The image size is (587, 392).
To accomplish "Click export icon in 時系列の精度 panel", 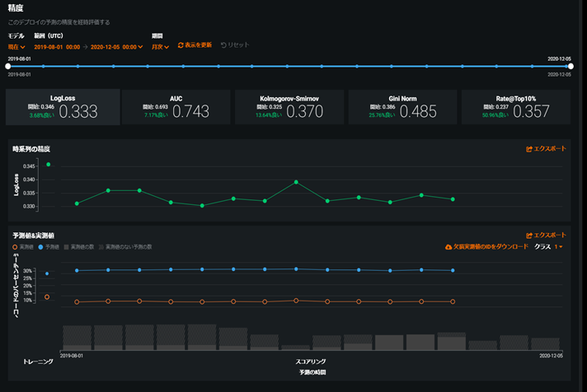I will (x=529, y=149).
